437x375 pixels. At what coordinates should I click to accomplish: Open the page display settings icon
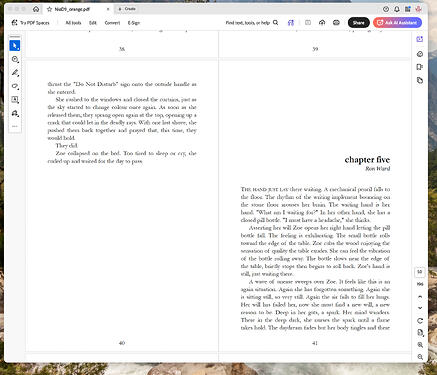coord(420,333)
